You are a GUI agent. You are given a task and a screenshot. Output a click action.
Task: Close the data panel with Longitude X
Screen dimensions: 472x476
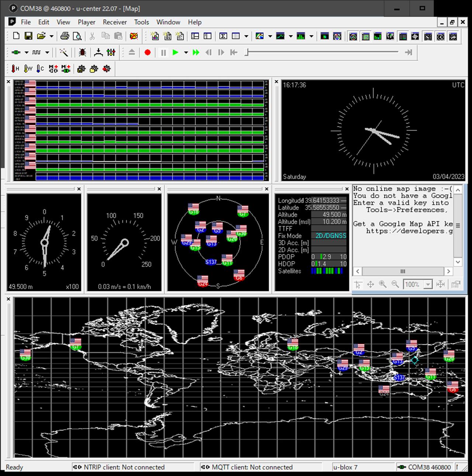coord(347,189)
